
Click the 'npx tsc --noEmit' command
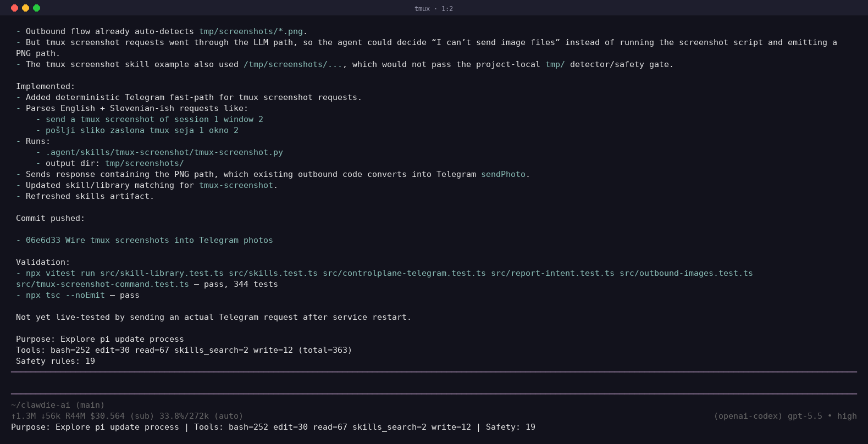(65, 295)
